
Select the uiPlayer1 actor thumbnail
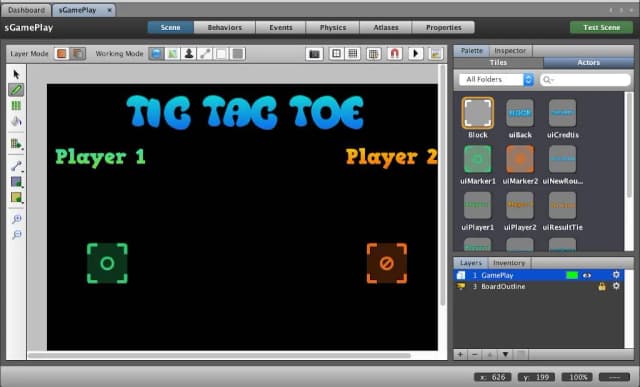click(x=478, y=205)
